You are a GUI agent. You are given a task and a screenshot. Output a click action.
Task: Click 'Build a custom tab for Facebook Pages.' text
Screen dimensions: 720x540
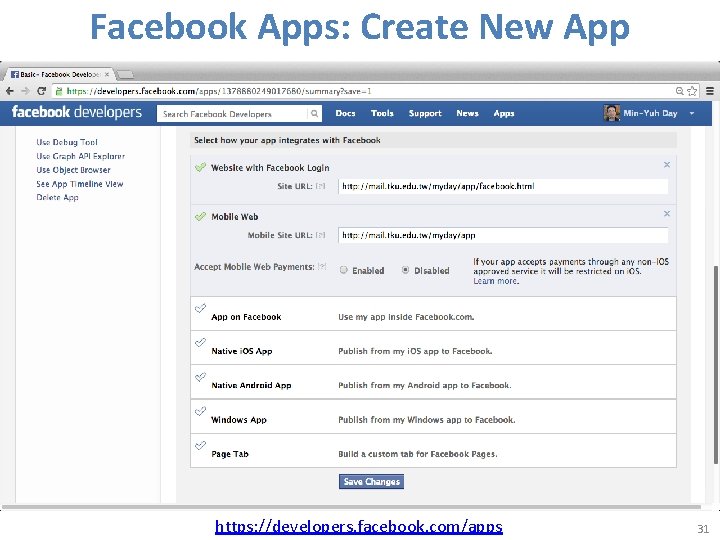pos(418,454)
